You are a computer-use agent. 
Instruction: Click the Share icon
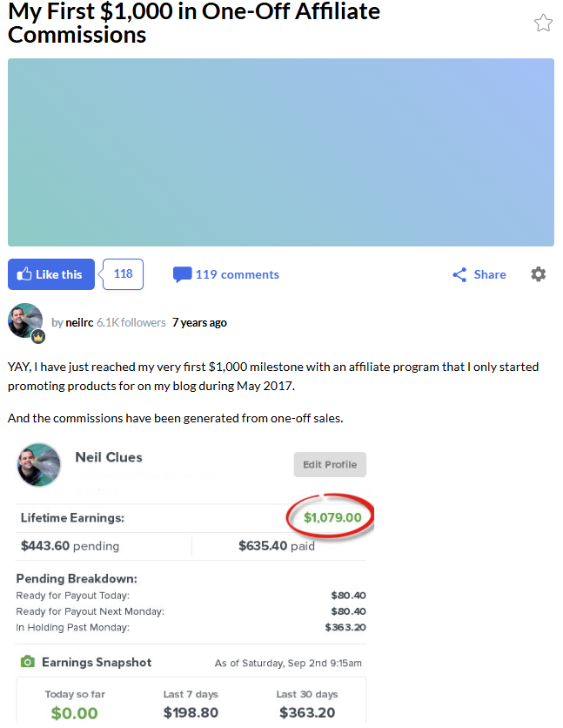pos(460,275)
